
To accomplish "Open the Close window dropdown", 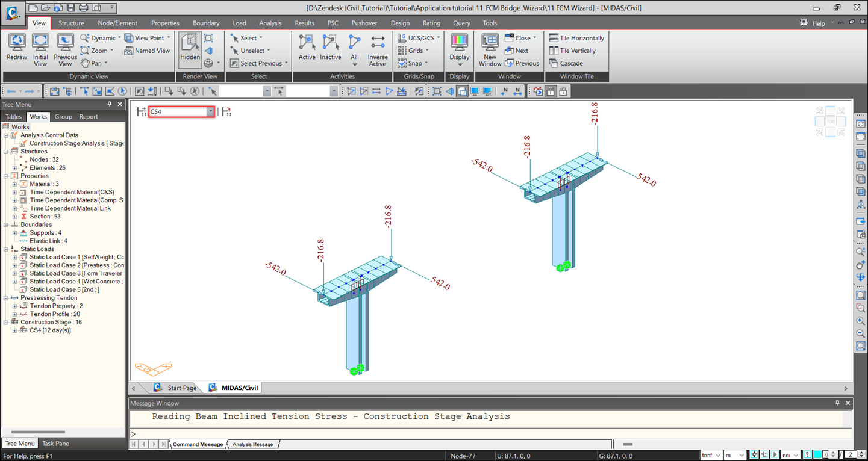I will point(520,38).
